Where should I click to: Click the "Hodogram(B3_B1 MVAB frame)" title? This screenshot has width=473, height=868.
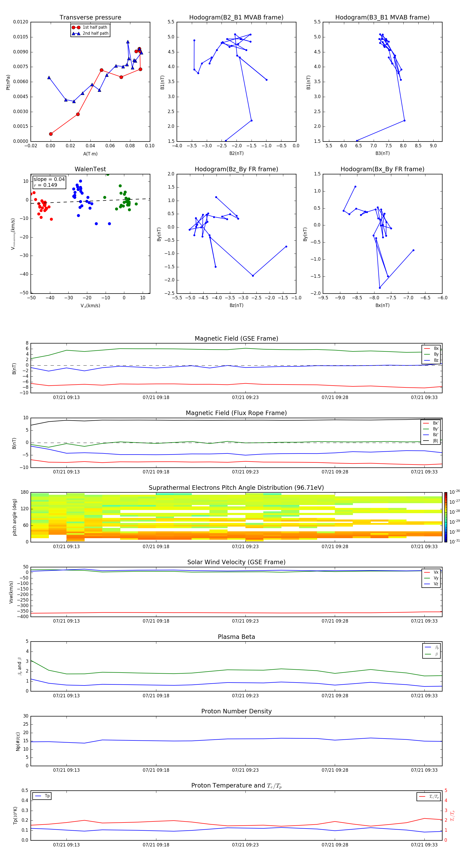tap(382, 18)
